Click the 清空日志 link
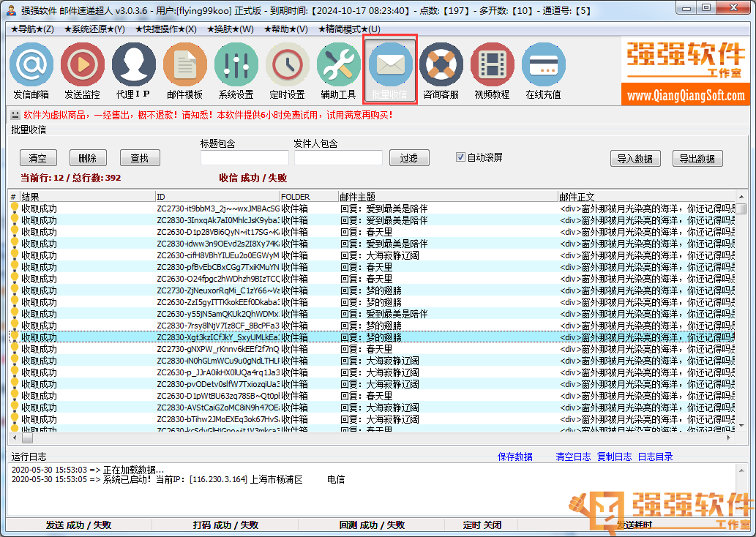 point(573,457)
